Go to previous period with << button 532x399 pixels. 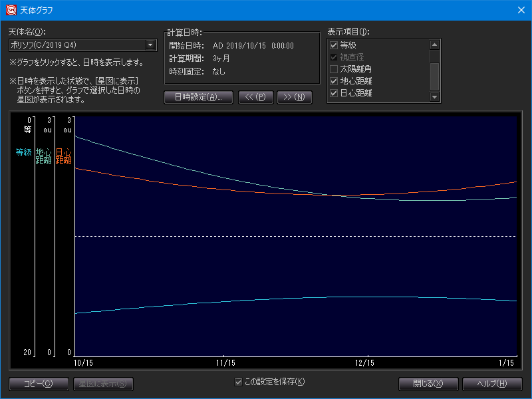255,97
